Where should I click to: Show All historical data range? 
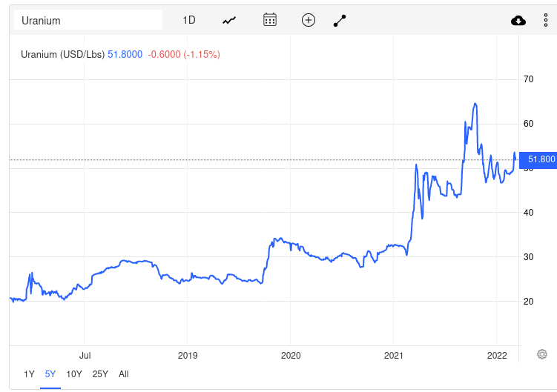[124, 374]
